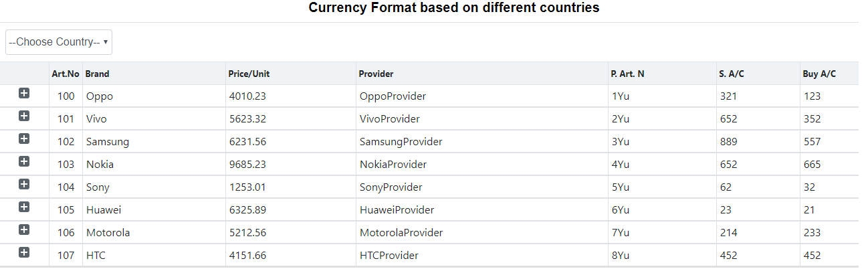Expand the HTC row details
Image resolution: width=868 pixels, height=271 pixels.
tap(24, 253)
